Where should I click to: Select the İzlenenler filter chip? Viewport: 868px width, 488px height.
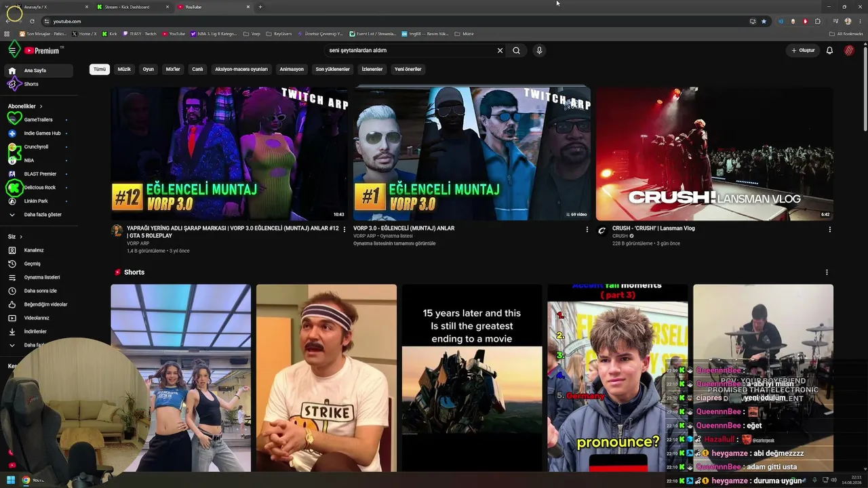pos(372,69)
